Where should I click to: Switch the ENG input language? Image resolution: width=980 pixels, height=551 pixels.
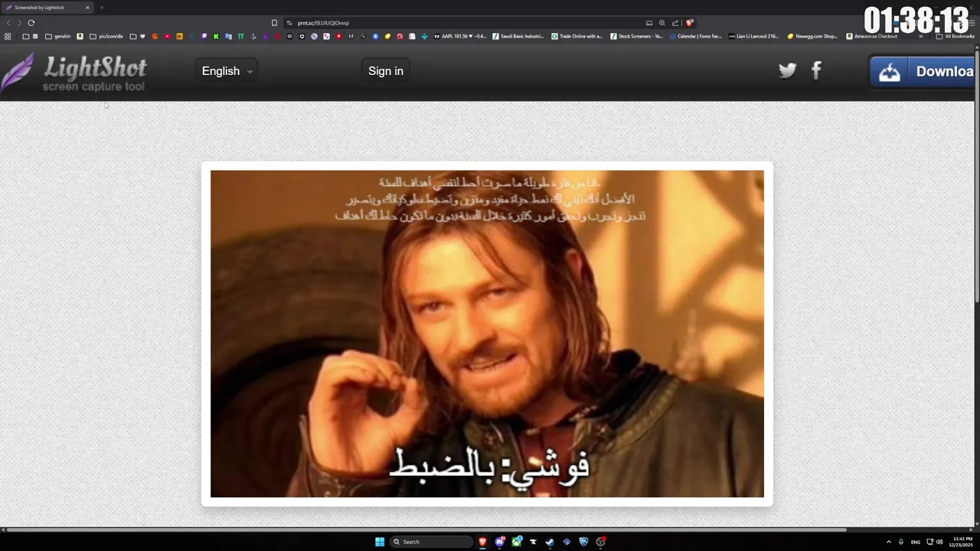click(916, 542)
